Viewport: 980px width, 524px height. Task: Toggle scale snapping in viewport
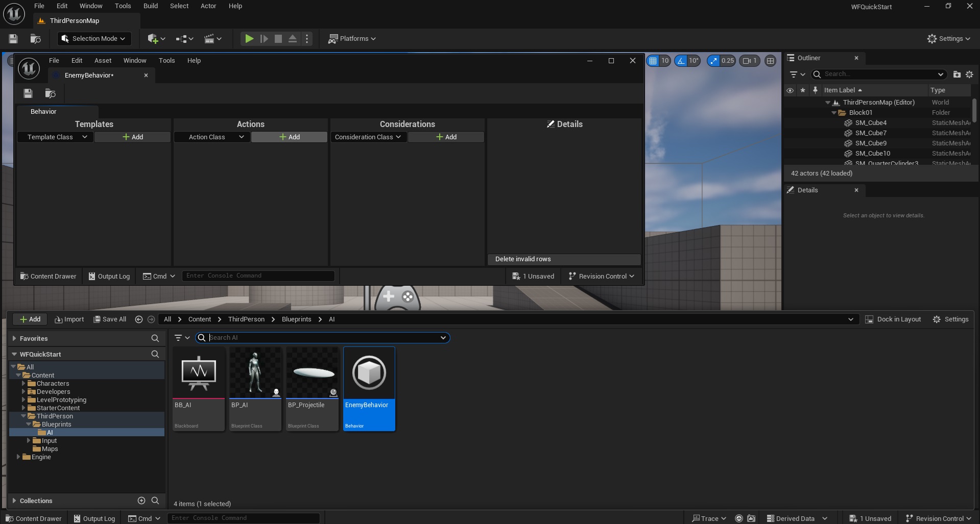coord(713,61)
